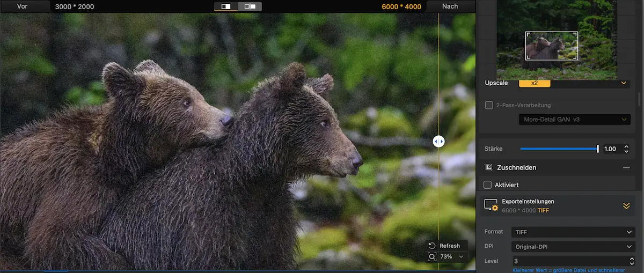Click the Exporteinstellungen monitor gear icon

pyautogui.click(x=491, y=205)
